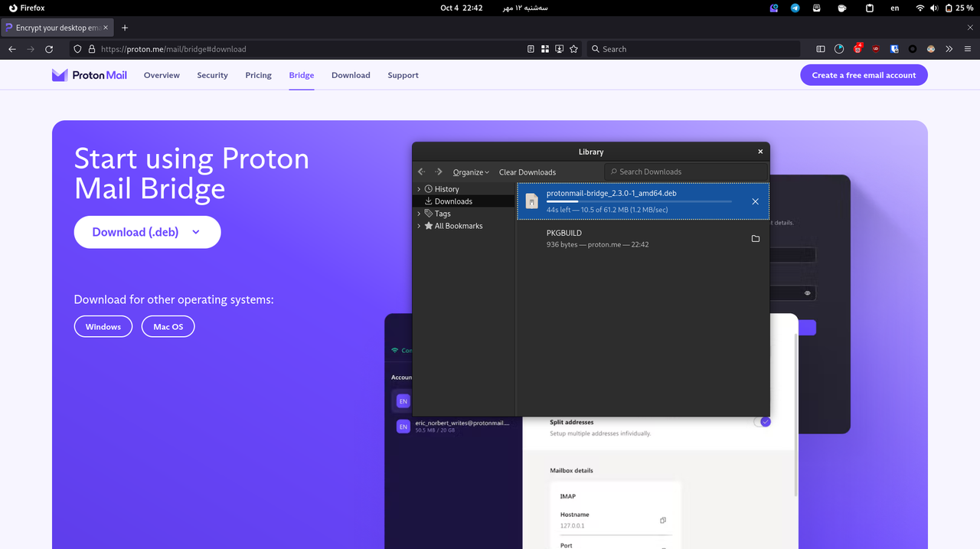Click the Wi-Fi status icon
980x549 pixels.
pos(920,8)
